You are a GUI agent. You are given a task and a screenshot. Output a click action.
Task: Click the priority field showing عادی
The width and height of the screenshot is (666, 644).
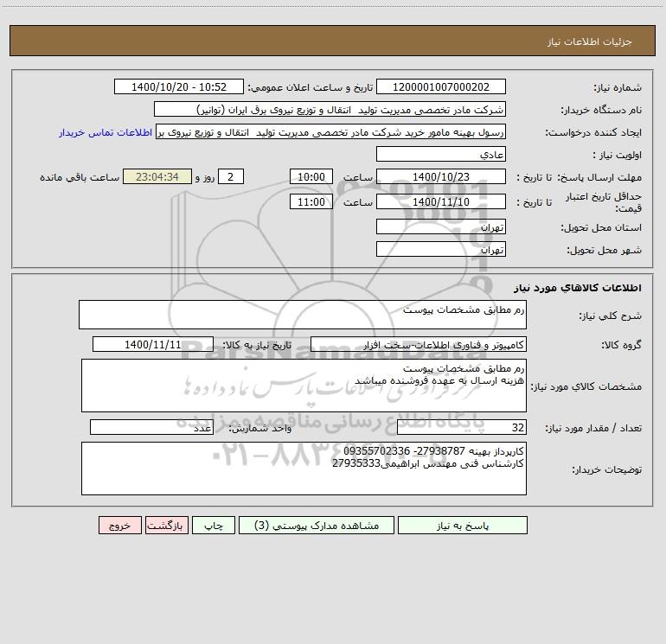coord(441,154)
